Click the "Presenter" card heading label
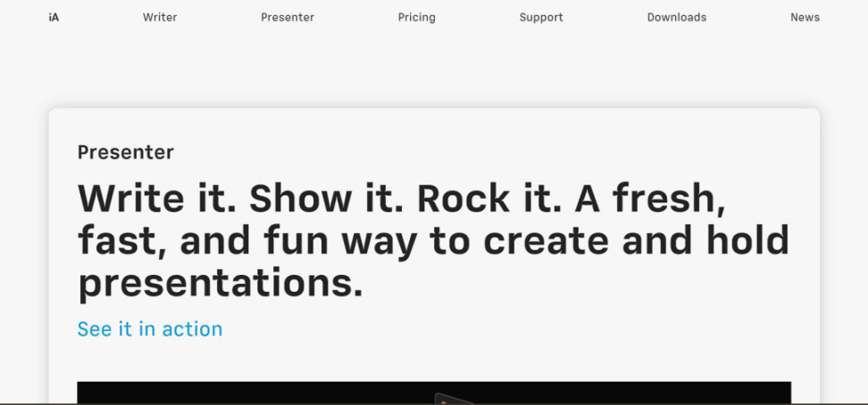The image size is (868, 405). (126, 153)
